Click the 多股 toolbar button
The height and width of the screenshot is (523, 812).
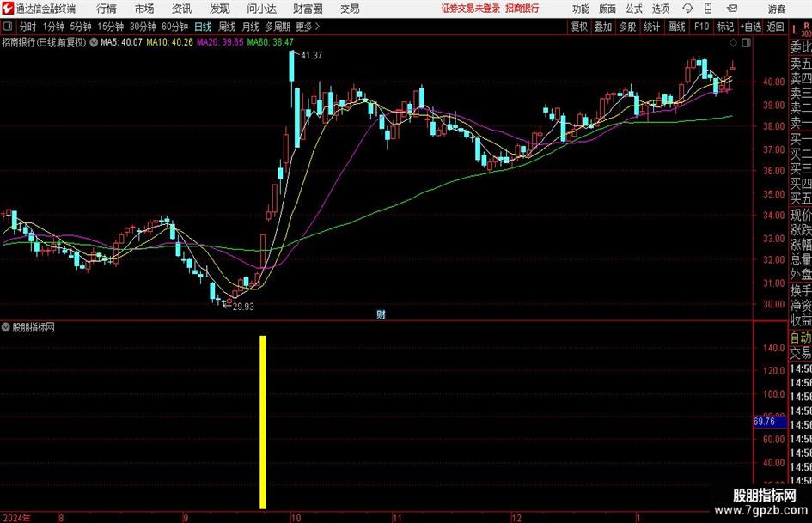point(627,27)
